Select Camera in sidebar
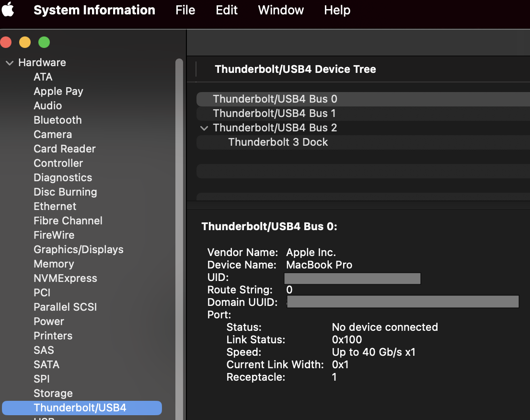530x420 pixels. (53, 134)
